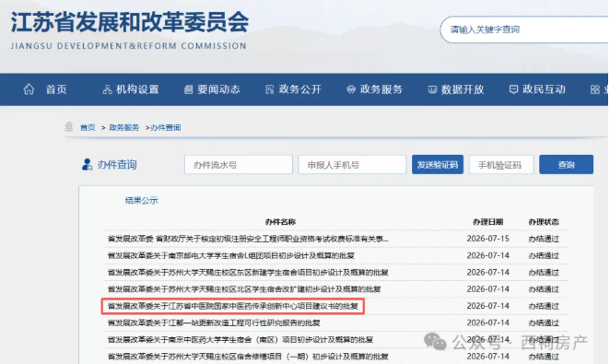Open 苏州大学天赐庄校区东区新建学生宿舍 item
This screenshot has width=610, height=364.
(x=248, y=272)
